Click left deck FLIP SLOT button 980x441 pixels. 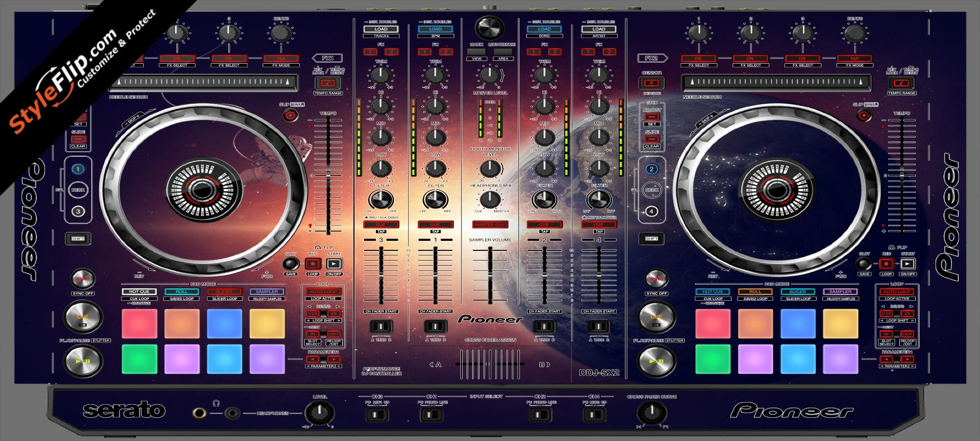(290, 264)
